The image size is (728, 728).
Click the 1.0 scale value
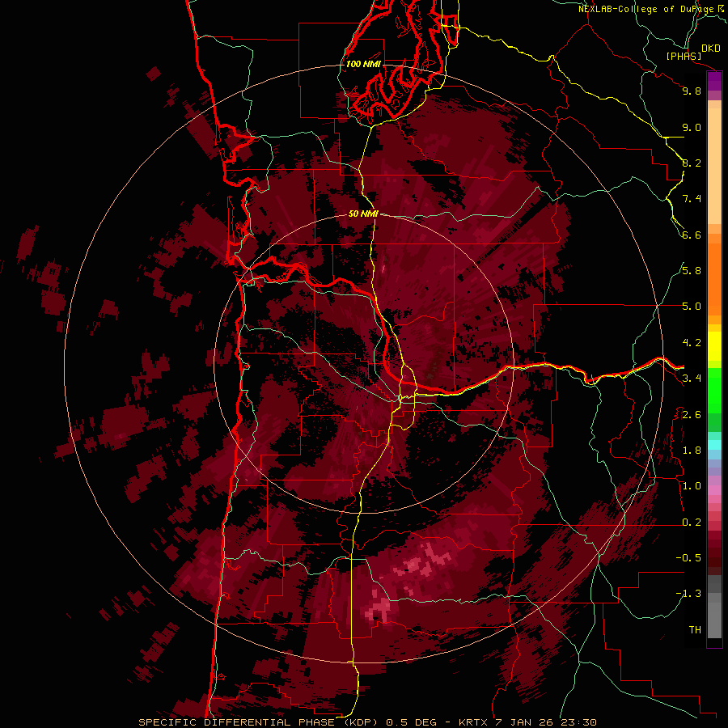click(x=692, y=486)
